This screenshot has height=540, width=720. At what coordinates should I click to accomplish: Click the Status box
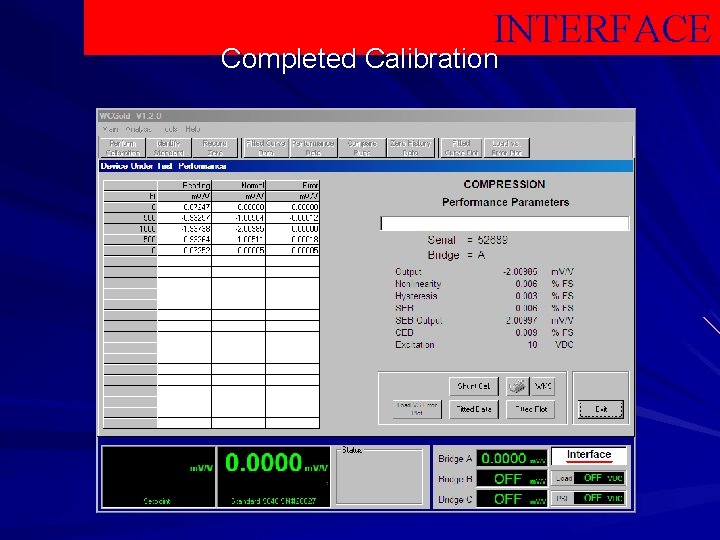[379, 477]
